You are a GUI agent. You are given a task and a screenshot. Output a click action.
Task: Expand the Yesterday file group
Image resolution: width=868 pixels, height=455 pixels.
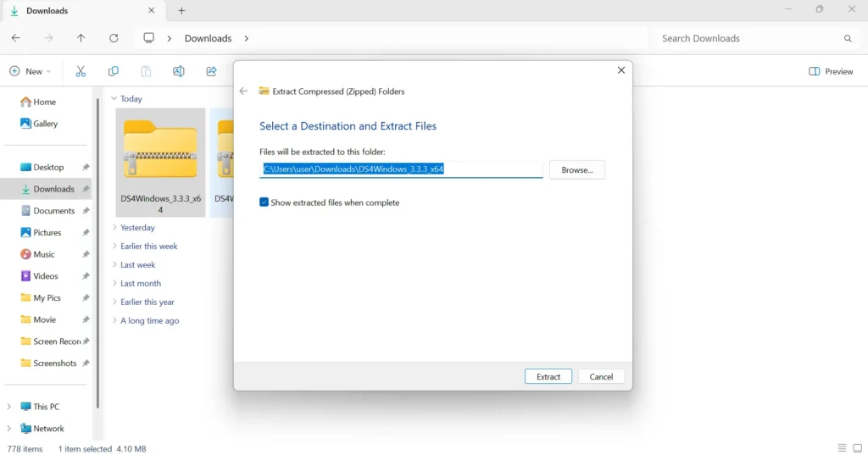click(115, 227)
